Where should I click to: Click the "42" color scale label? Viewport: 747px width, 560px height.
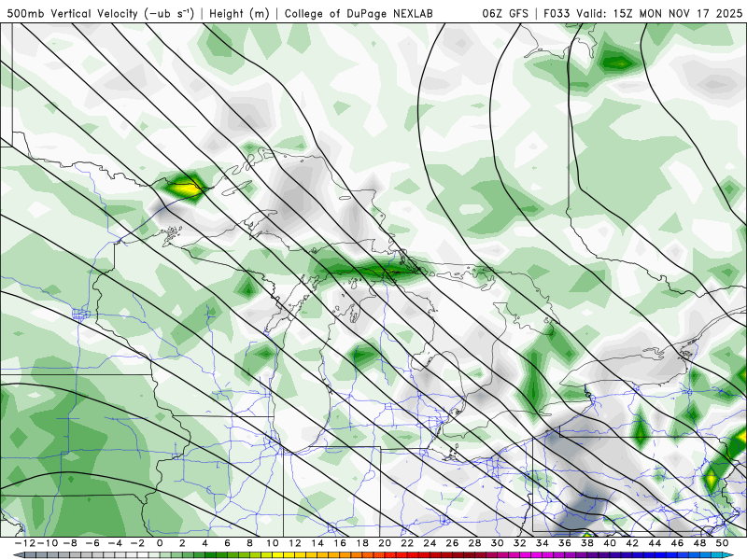pos(632,543)
